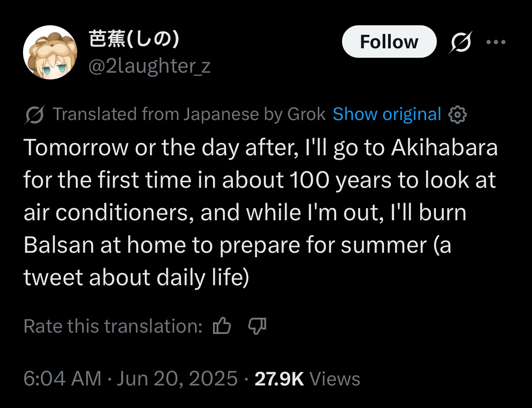Click the 'Rate this translation:' label
Viewport: 532px width, 408px height.
point(113,326)
